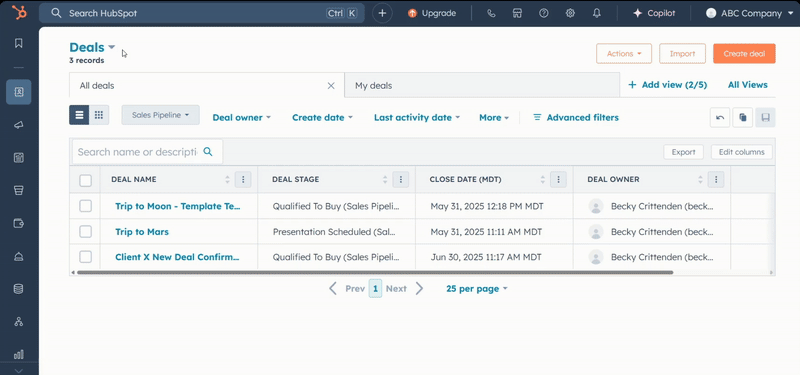Select the My deals tab
This screenshot has height=375, width=800.
pyautogui.click(x=482, y=85)
